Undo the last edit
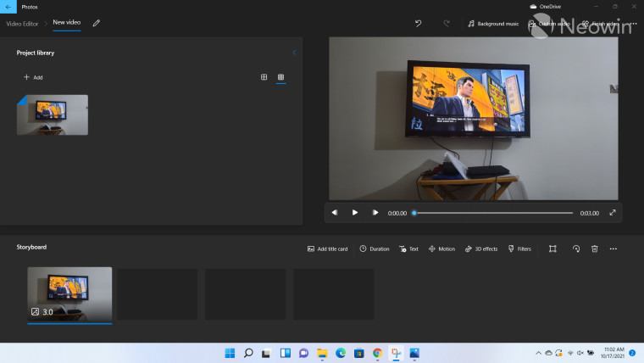The height and width of the screenshot is (363, 644). (x=418, y=24)
